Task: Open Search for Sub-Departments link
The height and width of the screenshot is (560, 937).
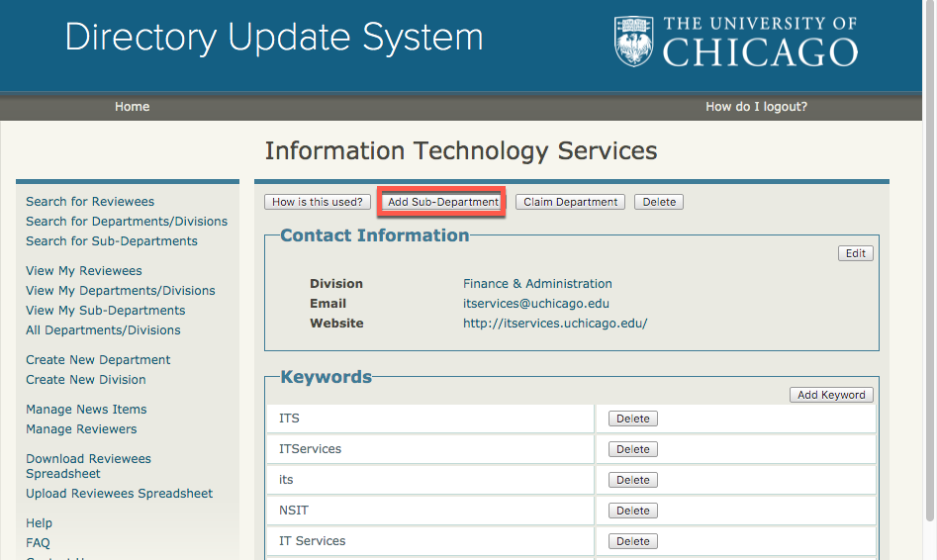Action: pyautogui.click(x=112, y=240)
